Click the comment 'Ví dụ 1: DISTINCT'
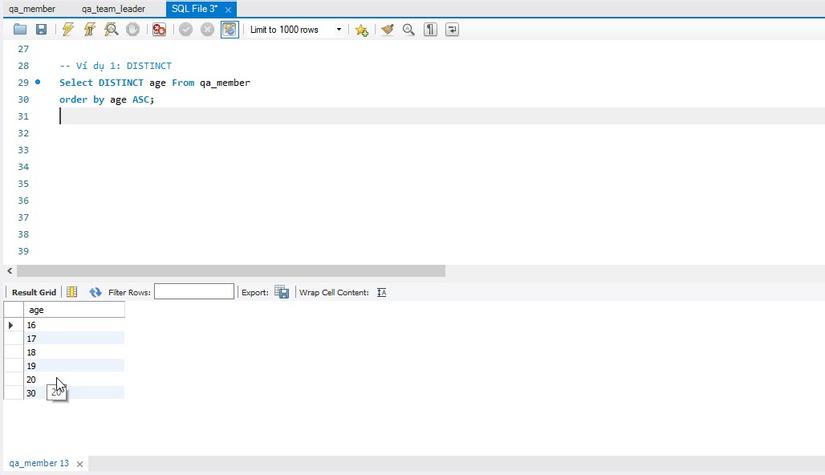Viewport: 825px width, 475px height. click(124, 66)
